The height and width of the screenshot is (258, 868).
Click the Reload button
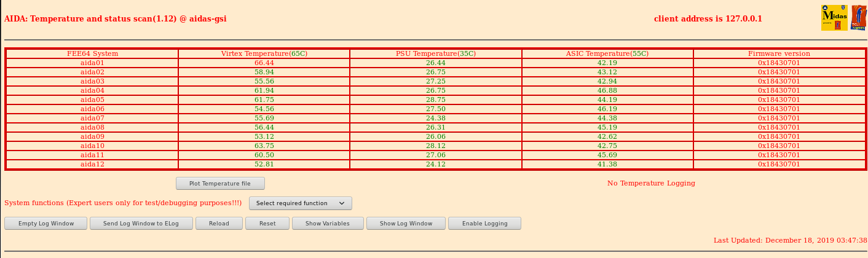pos(219,224)
